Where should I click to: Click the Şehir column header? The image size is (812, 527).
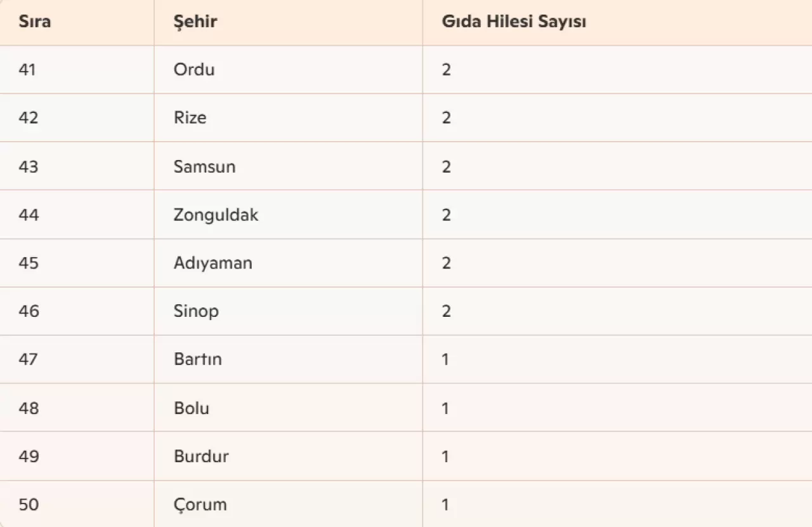[195, 22]
